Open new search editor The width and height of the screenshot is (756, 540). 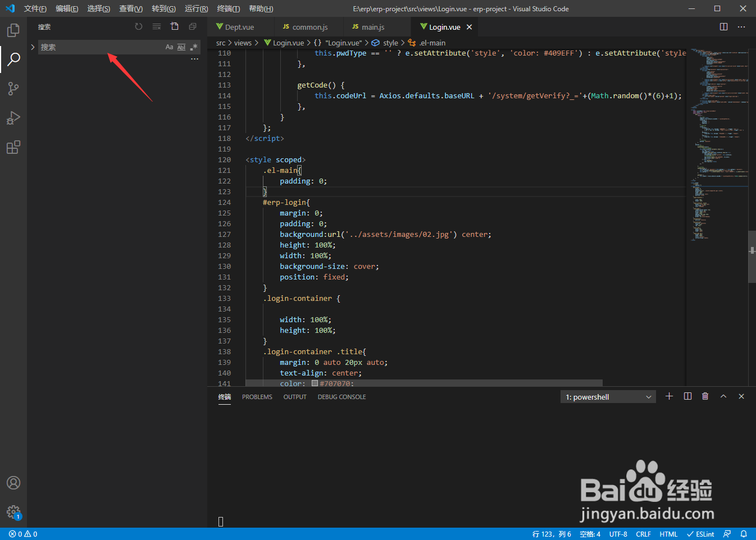(x=175, y=26)
